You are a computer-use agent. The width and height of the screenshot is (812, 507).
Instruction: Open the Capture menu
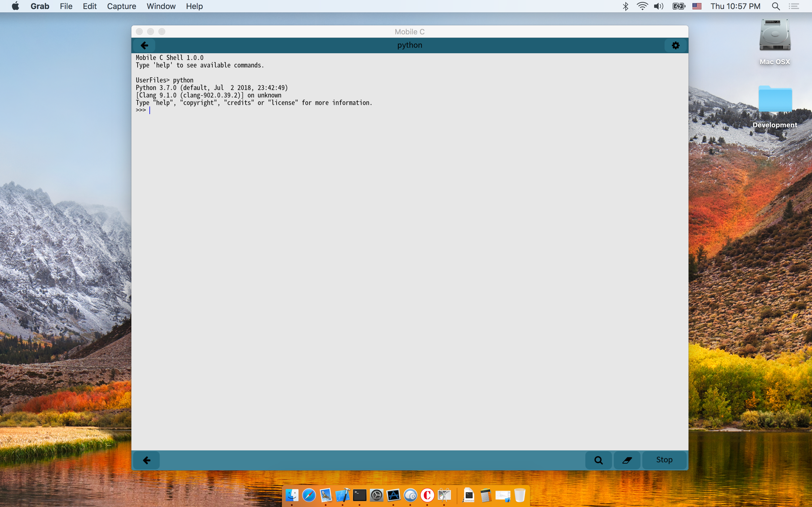coord(122,6)
